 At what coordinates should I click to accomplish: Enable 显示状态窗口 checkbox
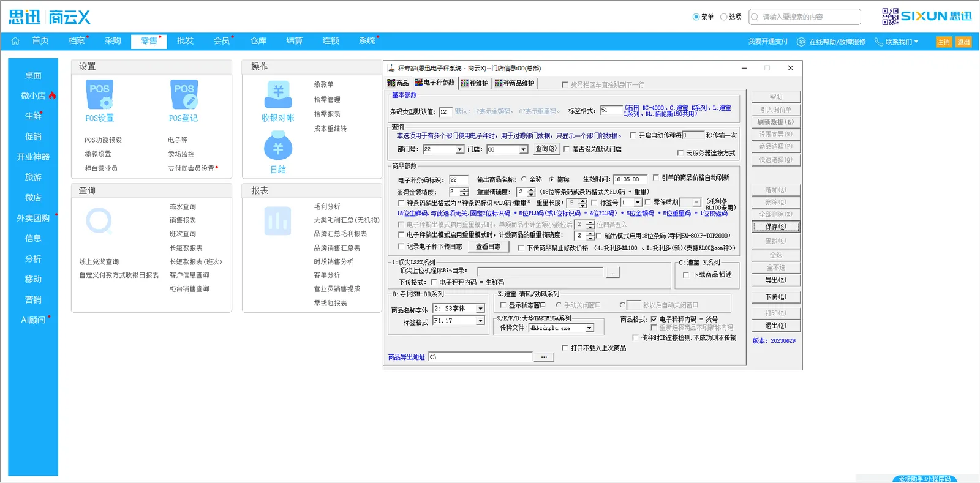click(503, 305)
